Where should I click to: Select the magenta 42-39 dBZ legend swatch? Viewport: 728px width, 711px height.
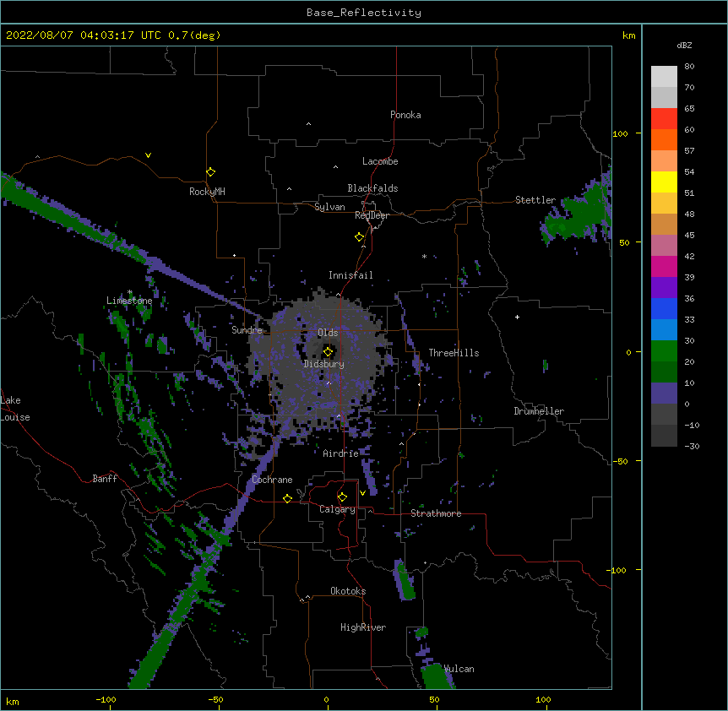click(x=664, y=266)
